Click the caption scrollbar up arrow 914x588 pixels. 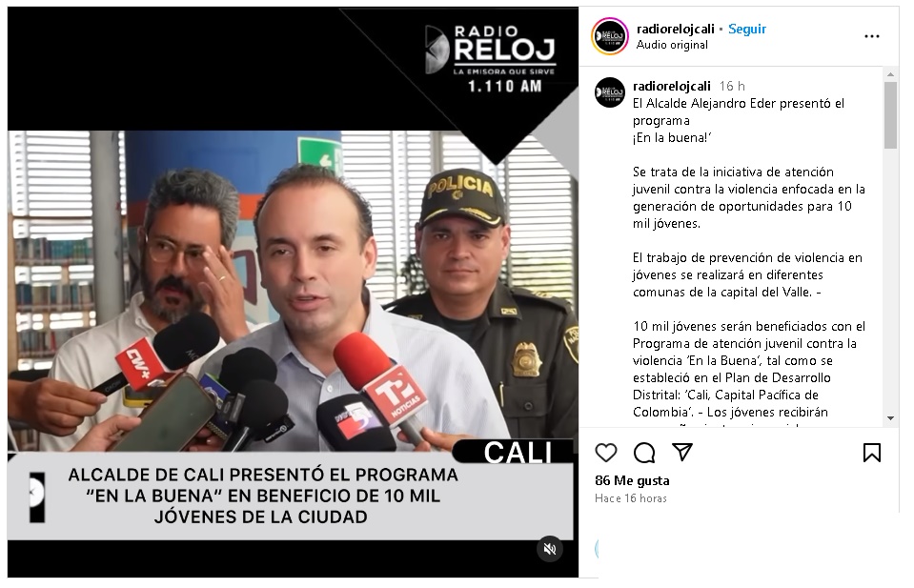(x=890, y=74)
